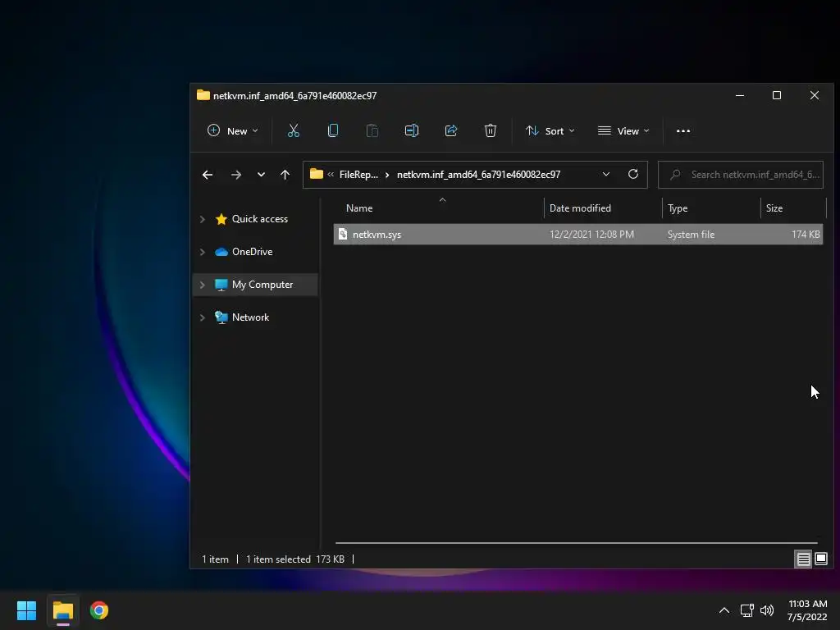Click the window title folder icon

203,95
